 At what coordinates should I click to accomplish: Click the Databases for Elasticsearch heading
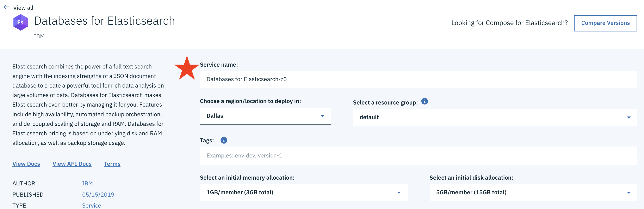(105, 21)
